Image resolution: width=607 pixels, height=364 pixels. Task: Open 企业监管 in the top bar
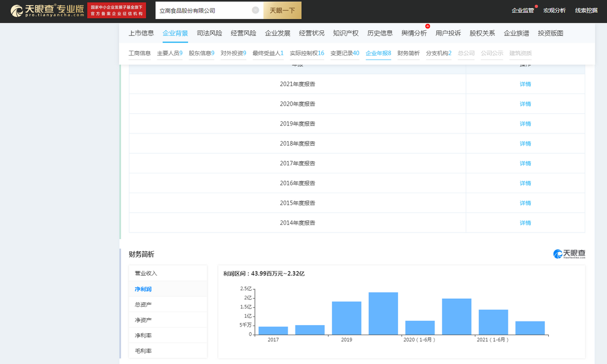pos(523,11)
